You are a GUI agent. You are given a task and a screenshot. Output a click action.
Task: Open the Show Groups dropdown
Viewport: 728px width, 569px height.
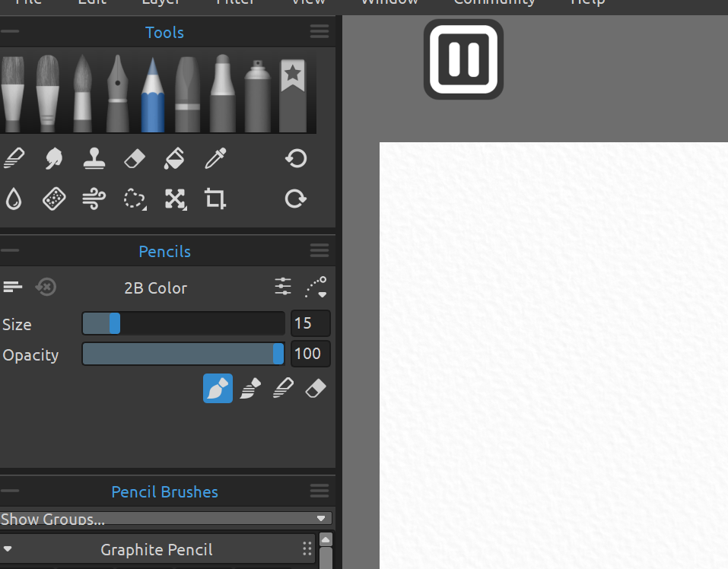point(166,518)
